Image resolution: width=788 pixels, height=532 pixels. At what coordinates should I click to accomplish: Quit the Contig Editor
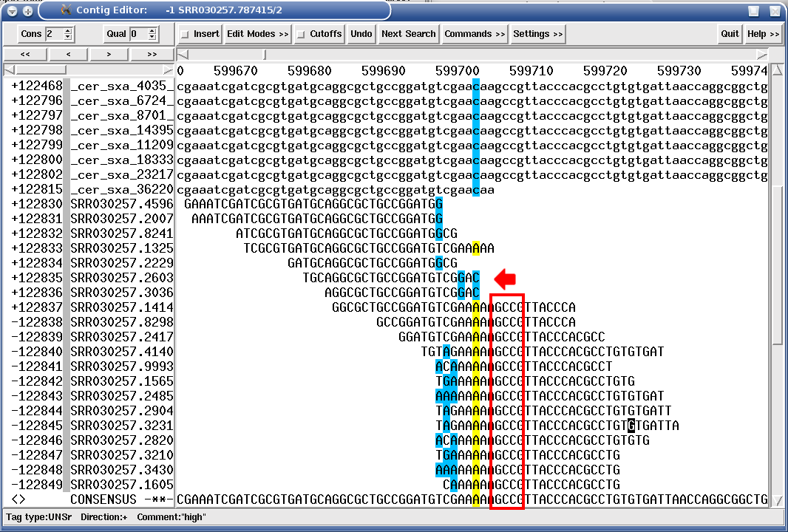(730, 34)
